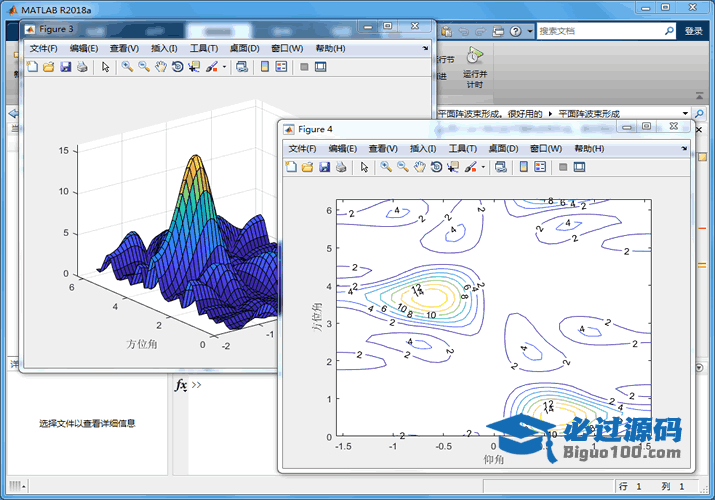Insert Colorbar in Figure 4
Viewport: 715px width, 500px height.
tap(523, 167)
